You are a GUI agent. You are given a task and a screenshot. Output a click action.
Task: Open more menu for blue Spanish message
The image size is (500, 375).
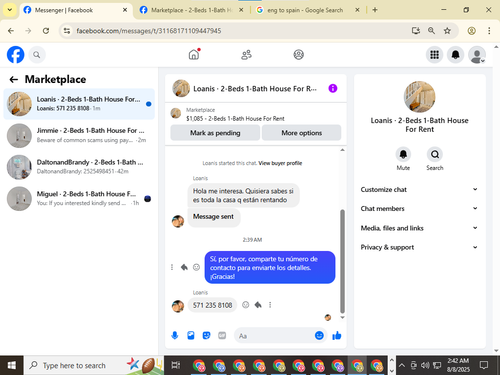[x=172, y=267]
